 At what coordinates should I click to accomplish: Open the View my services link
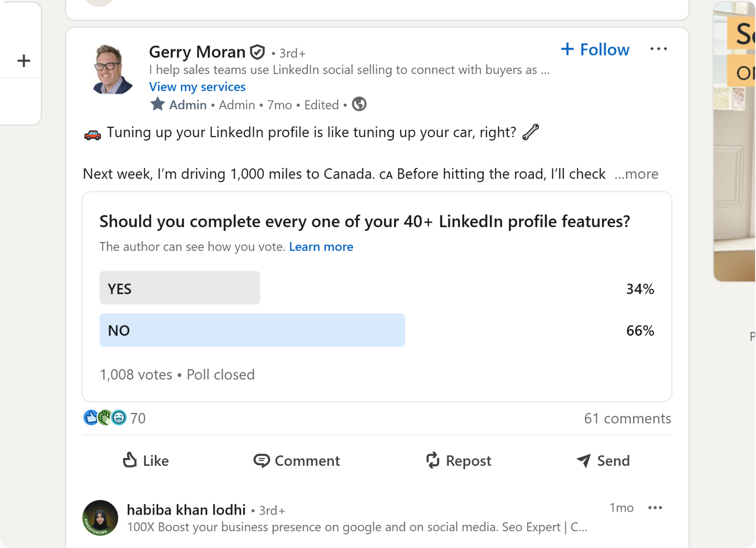point(197,87)
